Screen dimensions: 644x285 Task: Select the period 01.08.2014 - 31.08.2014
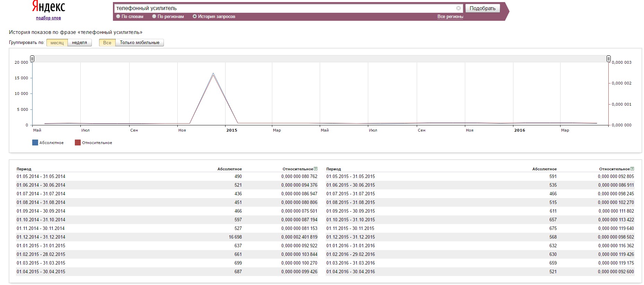tap(41, 202)
